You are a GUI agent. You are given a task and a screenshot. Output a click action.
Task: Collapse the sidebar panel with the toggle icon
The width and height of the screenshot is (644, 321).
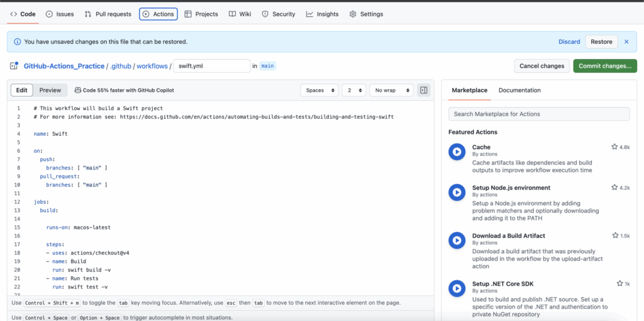coord(424,90)
